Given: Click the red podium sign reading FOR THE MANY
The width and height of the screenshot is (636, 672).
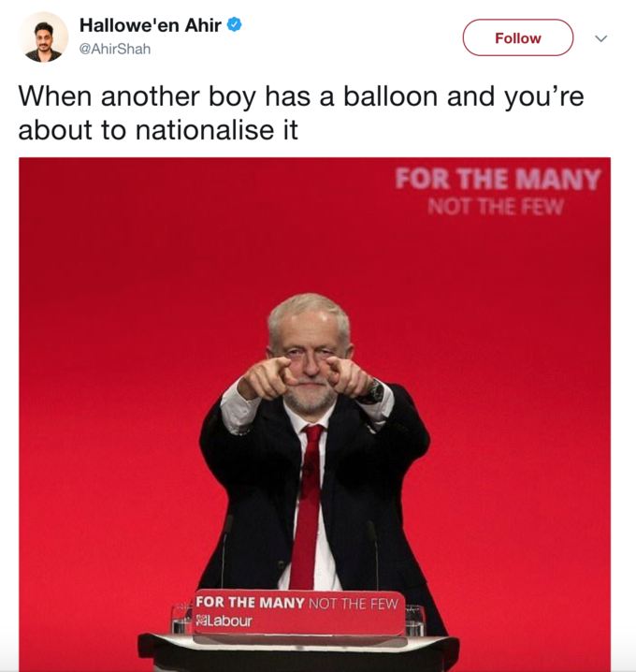Looking at the screenshot, I should pyautogui.click(x=299, y=612).
